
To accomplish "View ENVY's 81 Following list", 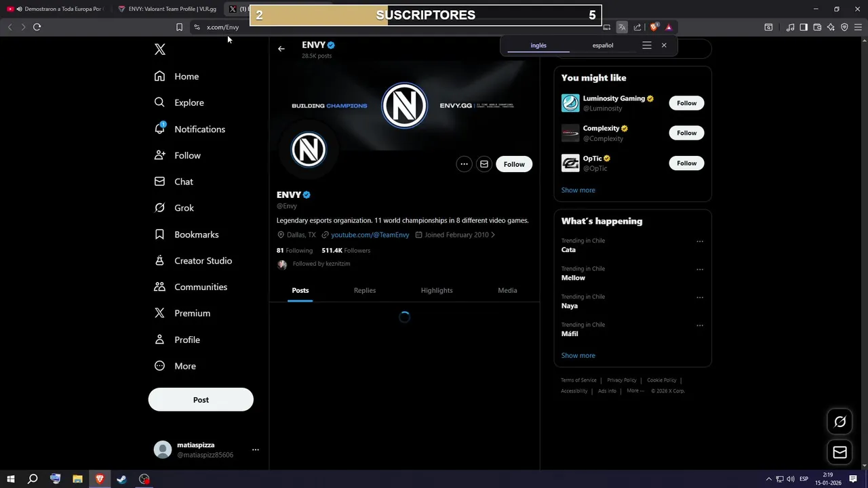I will (x=294, y=250).
